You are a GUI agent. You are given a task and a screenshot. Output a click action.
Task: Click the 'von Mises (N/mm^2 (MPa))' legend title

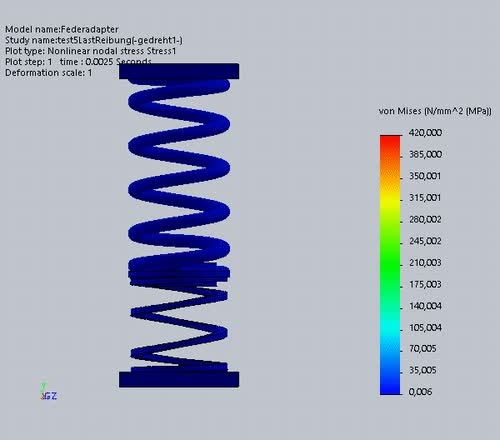click(x=435, y=111)
